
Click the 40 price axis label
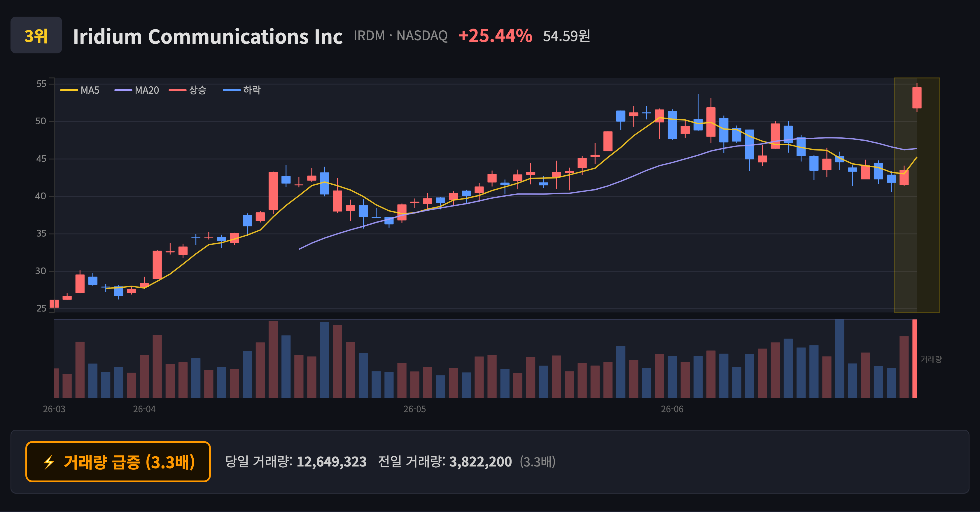click(41, 196)
